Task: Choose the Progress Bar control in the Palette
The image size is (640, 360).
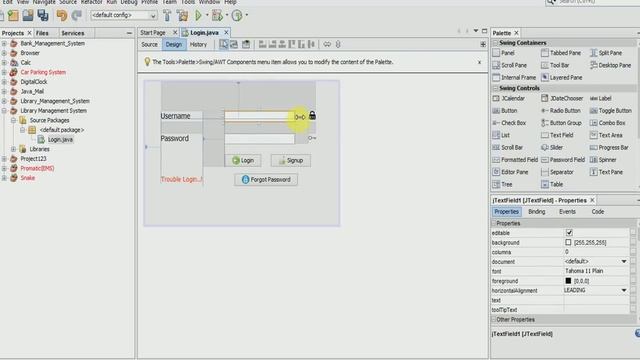Action: tap(609, 147)
